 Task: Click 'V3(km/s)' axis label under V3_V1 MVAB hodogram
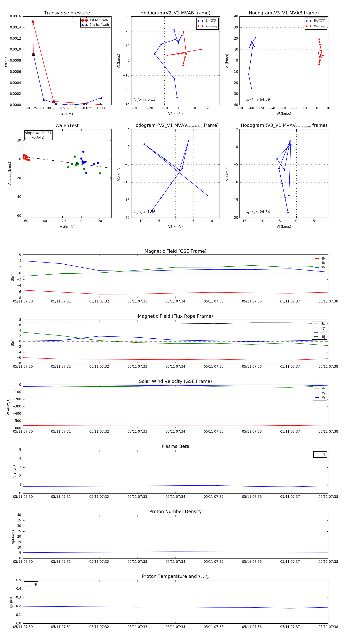(x=284, y=114)
